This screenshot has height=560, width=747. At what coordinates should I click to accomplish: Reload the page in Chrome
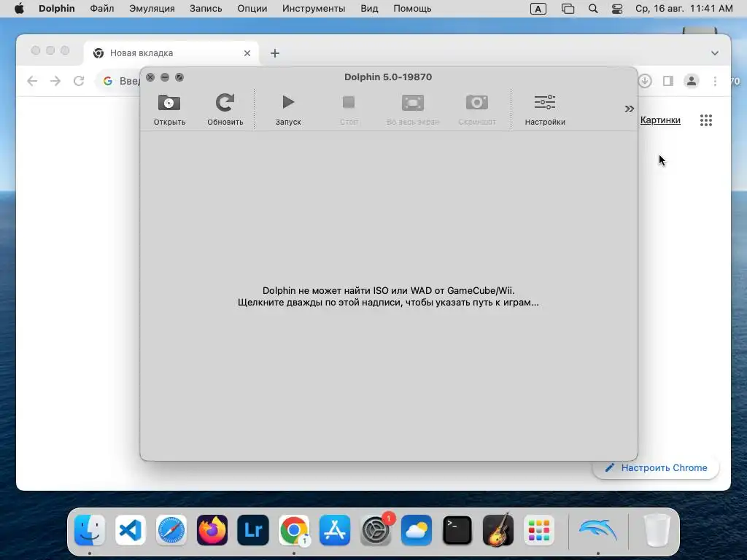click(79, 81)
